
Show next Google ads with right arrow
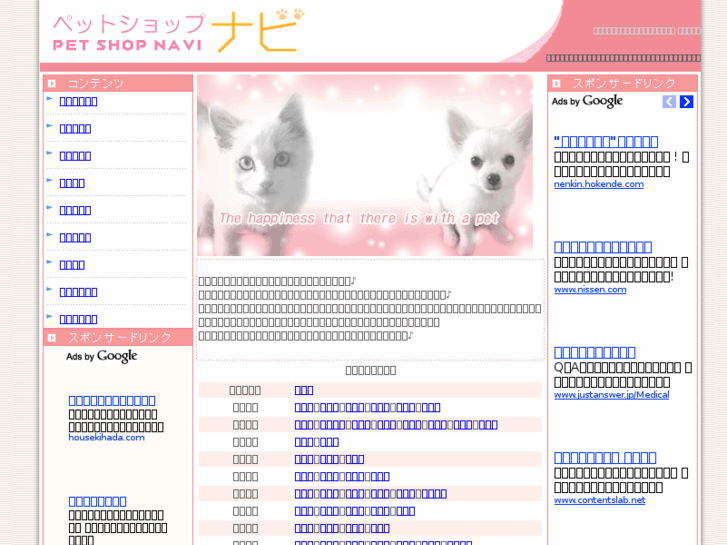click(x=686, y=102)
